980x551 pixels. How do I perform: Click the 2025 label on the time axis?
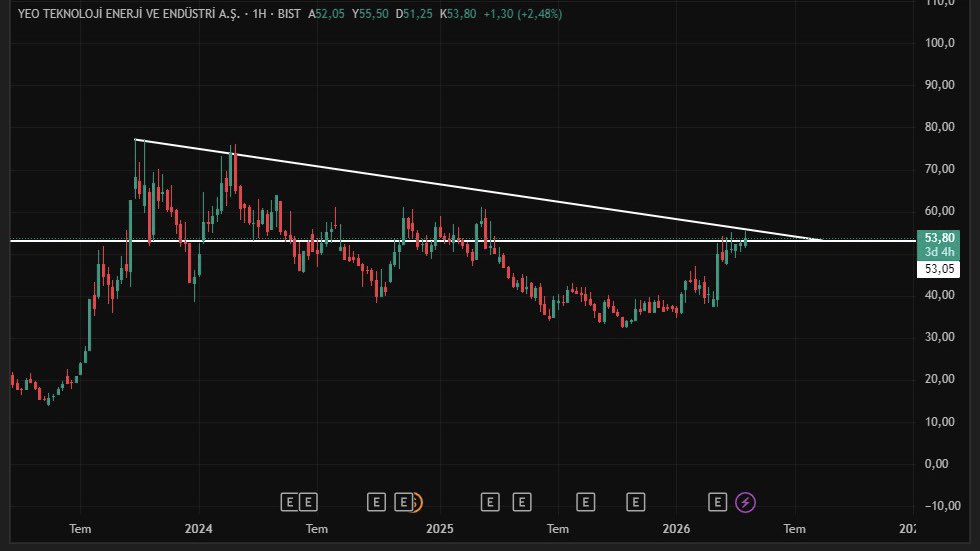pyautogui.click(x=439, y=529)
